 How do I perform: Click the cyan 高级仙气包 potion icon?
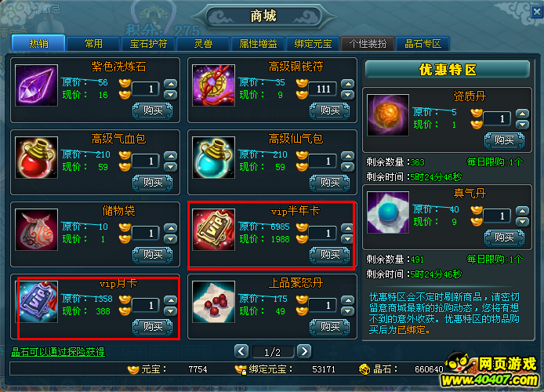[214, 158]
